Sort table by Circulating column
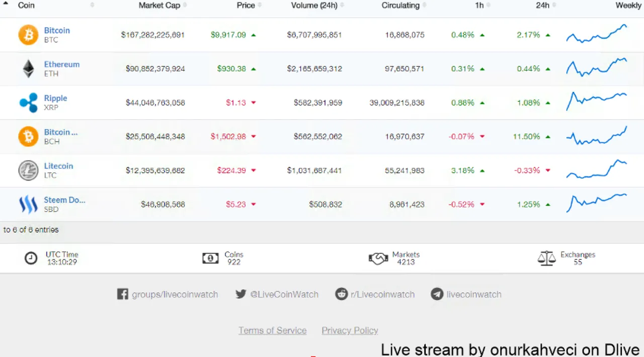Image resolution: width=644 pixels, height=357 pixels. tap(400, 5)
